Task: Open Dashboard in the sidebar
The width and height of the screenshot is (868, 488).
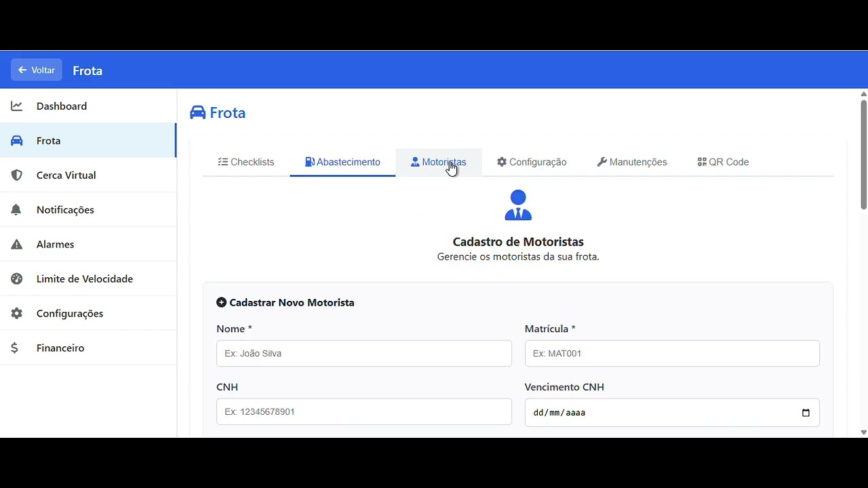Action: pos(88,106)
